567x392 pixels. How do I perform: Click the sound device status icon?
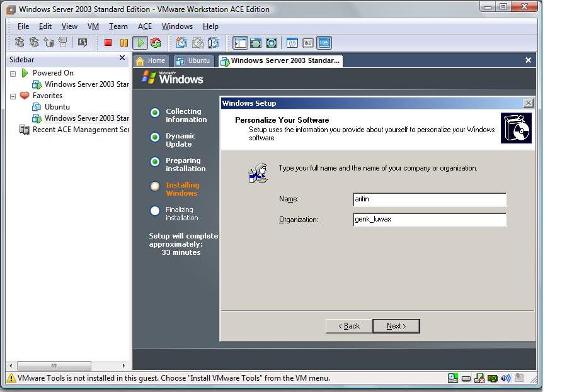coord(505,378)
